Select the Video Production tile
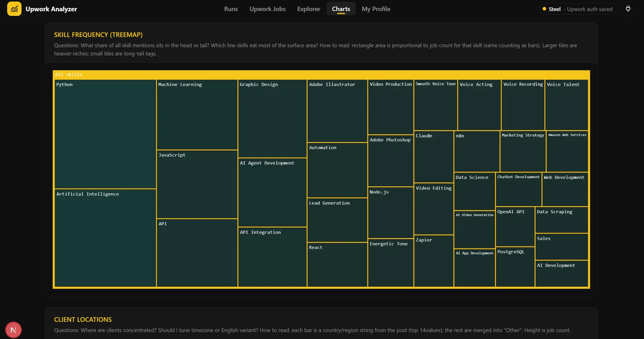This screenshot has height=339, width=644. pyautogui.click(x=391, y=107)
